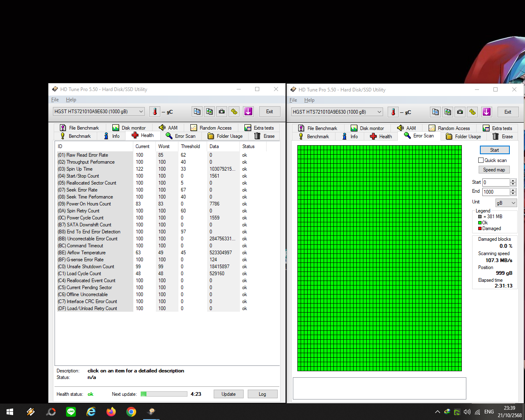Click copy-screenshot icon in right window toolbar
The width and height of the screenshot is (525, 420).
point(448,112)
